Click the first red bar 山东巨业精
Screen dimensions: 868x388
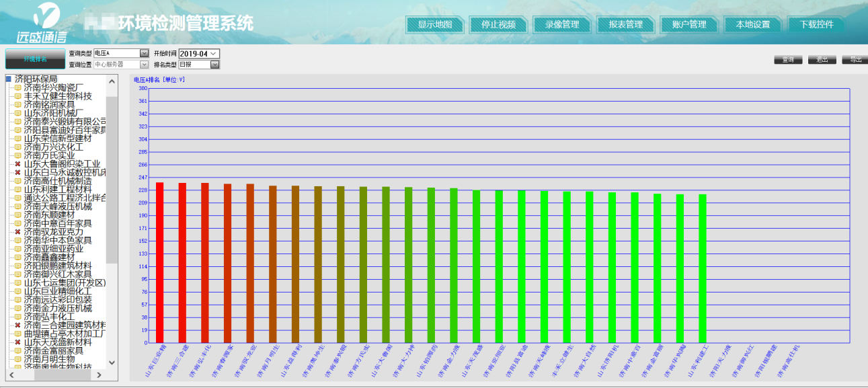(x=160, y=262)
